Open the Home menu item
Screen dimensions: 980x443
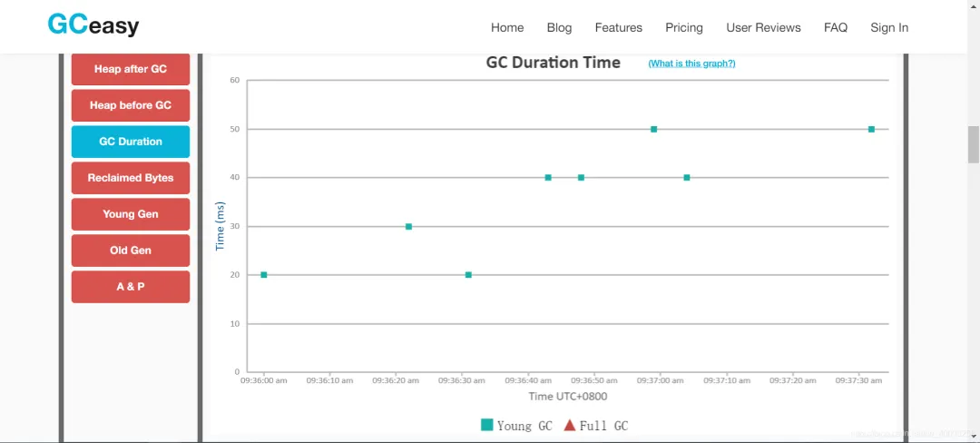[x=507, y=27]
